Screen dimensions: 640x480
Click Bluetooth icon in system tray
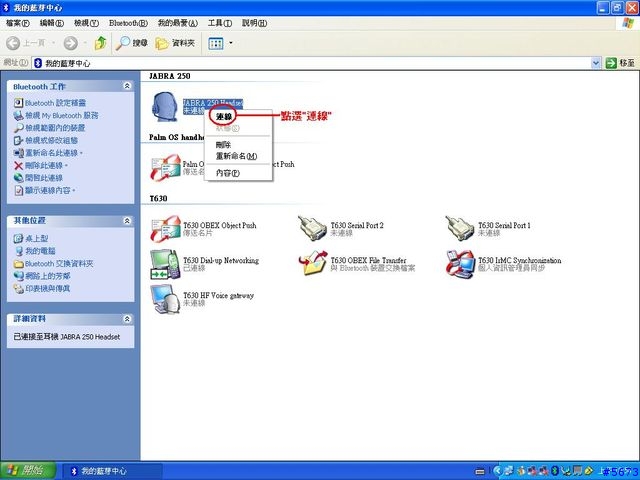(555, 471)
